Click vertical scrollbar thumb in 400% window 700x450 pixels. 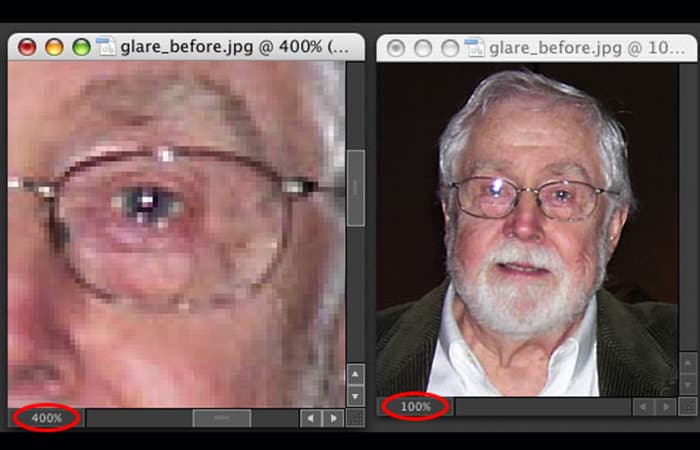coord(355,188)
